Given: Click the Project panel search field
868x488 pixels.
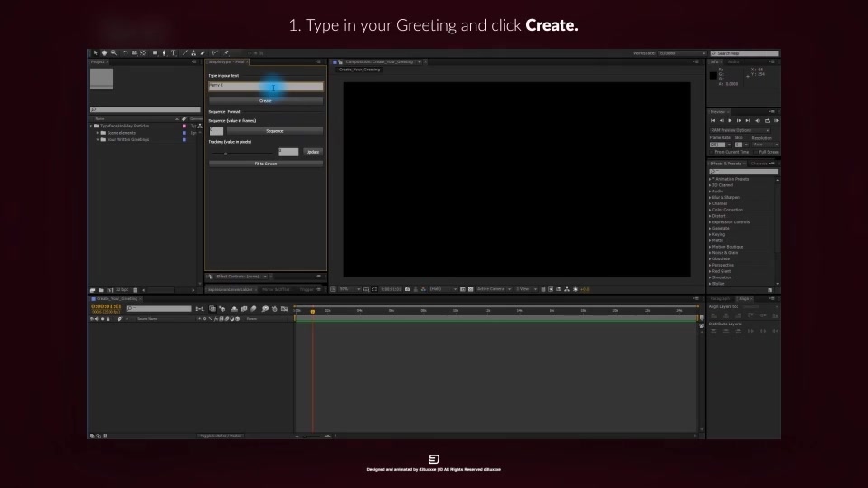Looking at the screenshot, I should point(145,109).
